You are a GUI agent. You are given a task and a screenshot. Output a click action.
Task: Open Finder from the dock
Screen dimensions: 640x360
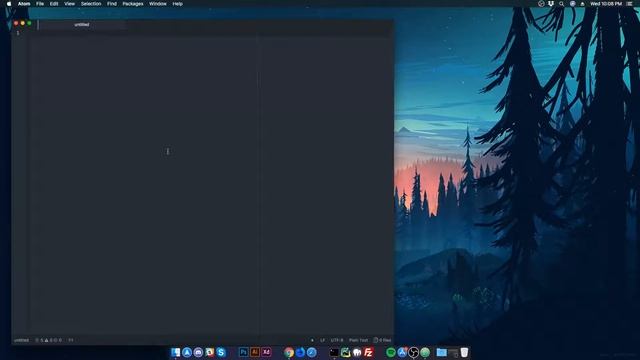click(x=176, y=352)
